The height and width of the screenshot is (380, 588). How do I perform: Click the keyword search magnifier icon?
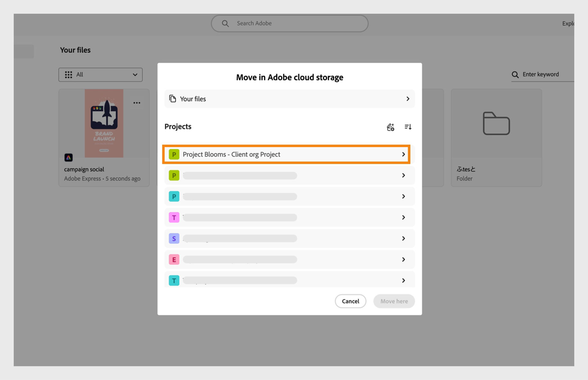515,74
